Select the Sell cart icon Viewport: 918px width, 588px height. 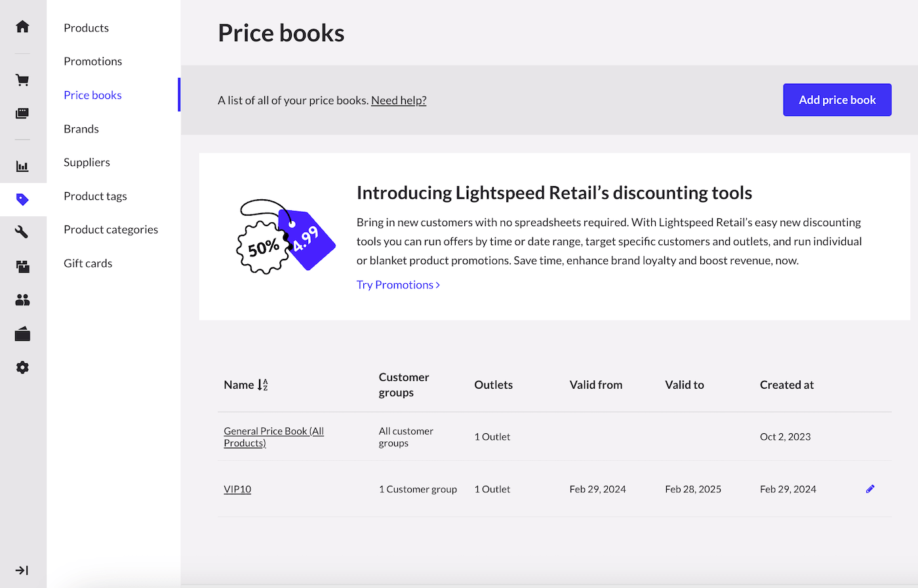click(22, 79)
